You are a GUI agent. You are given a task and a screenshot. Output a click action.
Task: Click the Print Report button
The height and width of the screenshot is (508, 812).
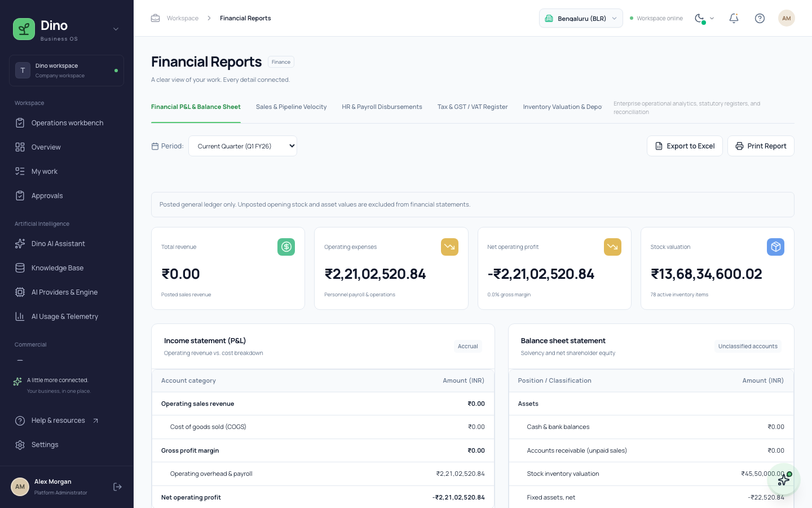(761, 146)
